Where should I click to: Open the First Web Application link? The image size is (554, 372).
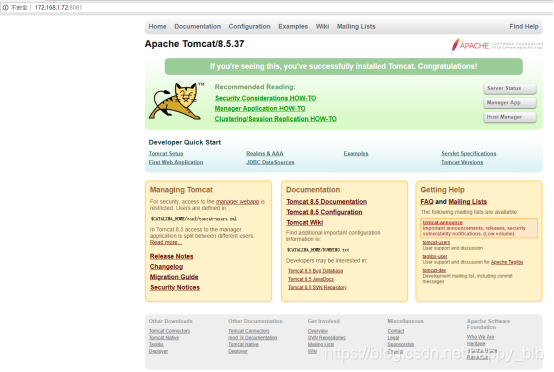[x=176, y=162]
